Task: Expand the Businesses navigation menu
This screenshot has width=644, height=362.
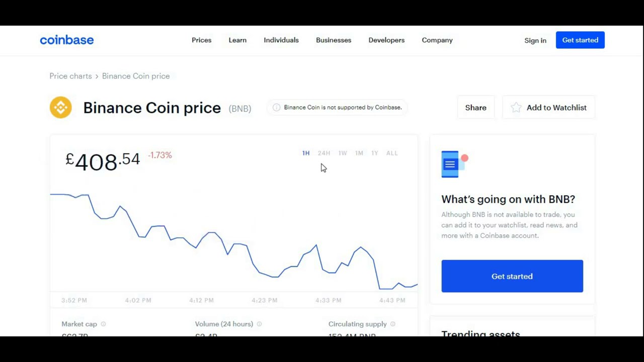Action: click(334, 40)
